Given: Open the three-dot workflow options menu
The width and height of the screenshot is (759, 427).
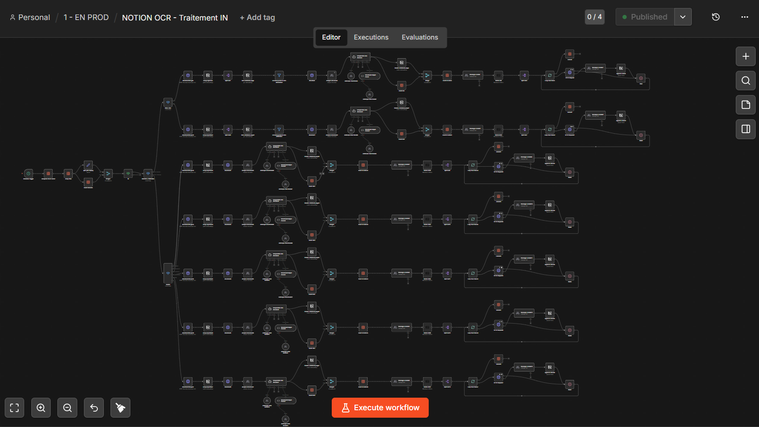Looking at the screenshot, I should coord(744,17).
